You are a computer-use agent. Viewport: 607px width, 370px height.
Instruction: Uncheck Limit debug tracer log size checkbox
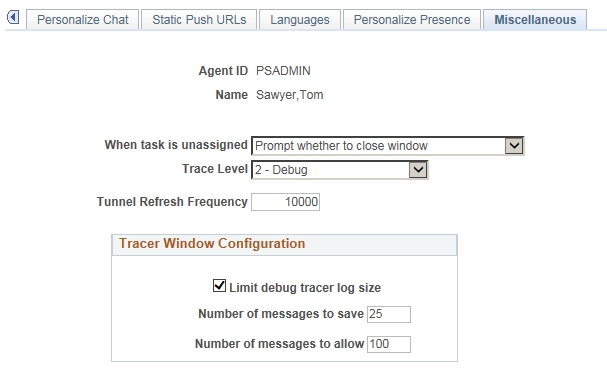click(219, 286)
